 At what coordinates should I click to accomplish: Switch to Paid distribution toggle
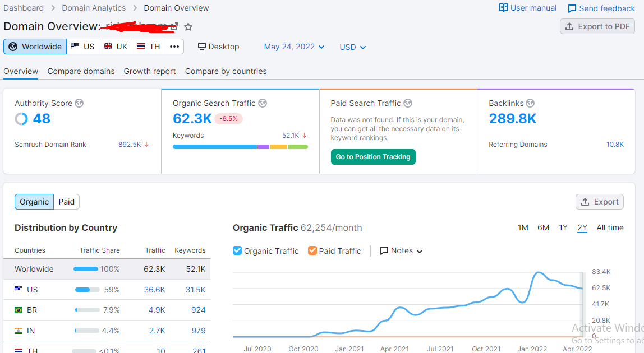pos(67,202)
